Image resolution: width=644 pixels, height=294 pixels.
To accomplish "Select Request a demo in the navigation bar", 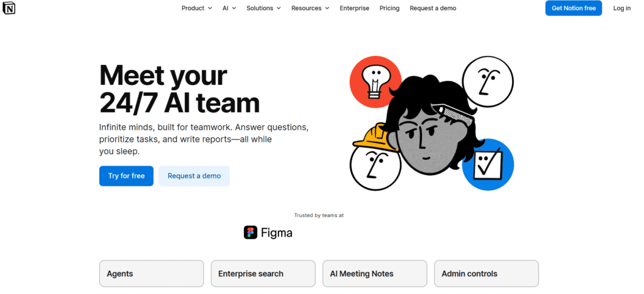I will click(x=433, y=8).
